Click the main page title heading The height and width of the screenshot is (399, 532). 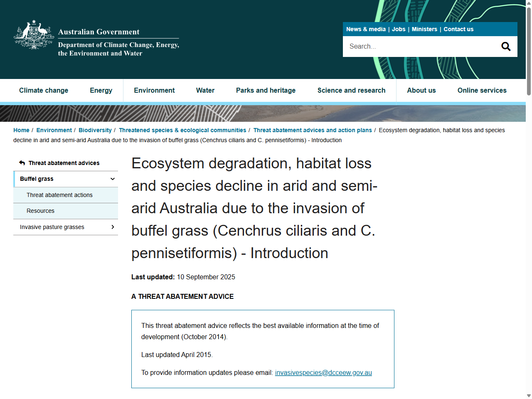click(254, 208)
